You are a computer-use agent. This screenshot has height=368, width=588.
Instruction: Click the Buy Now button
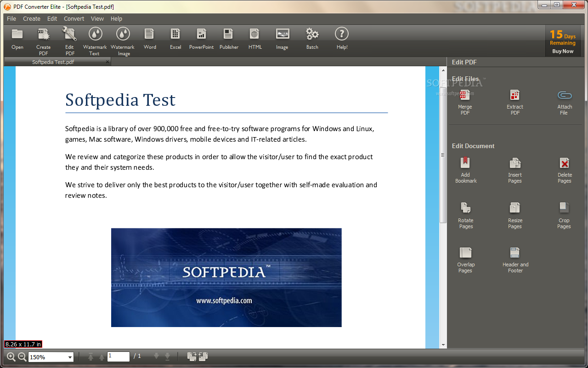[563, 52]
